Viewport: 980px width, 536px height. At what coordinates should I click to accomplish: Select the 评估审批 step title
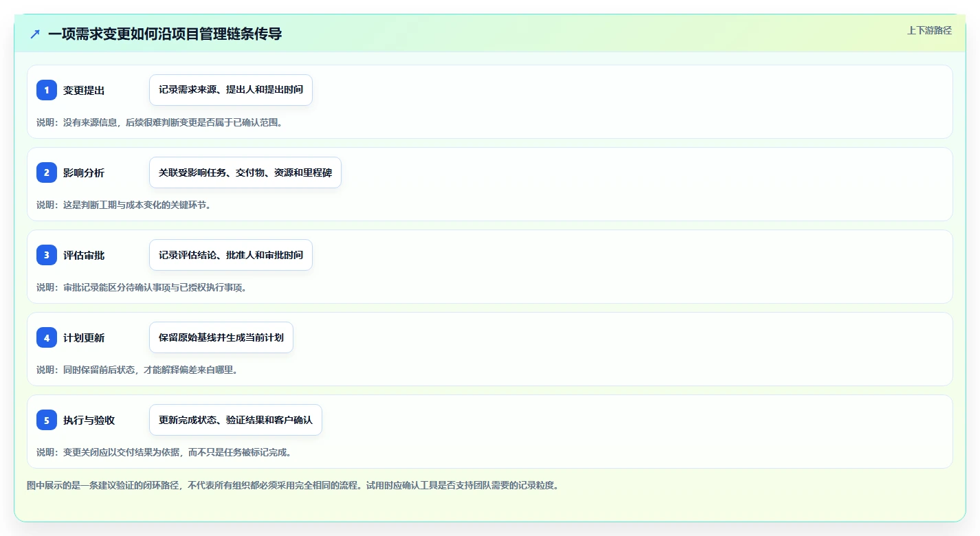pyautogui.click(x=84, y=256)
